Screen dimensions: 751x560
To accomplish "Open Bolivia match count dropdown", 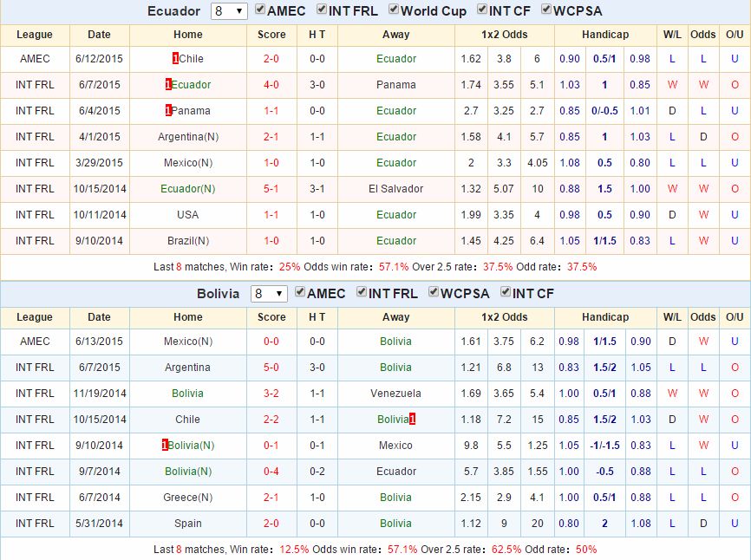I will 269,293.
